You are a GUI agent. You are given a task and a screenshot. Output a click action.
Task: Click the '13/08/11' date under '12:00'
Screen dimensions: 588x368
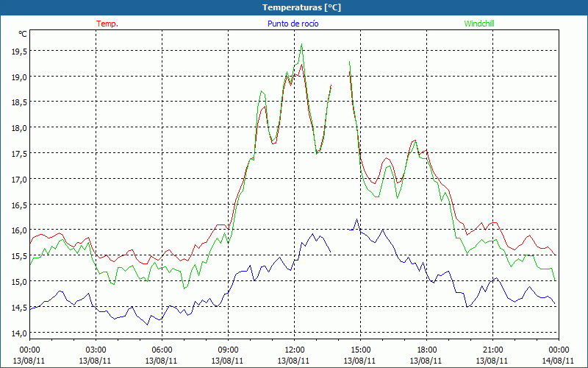tap(293, 361)
